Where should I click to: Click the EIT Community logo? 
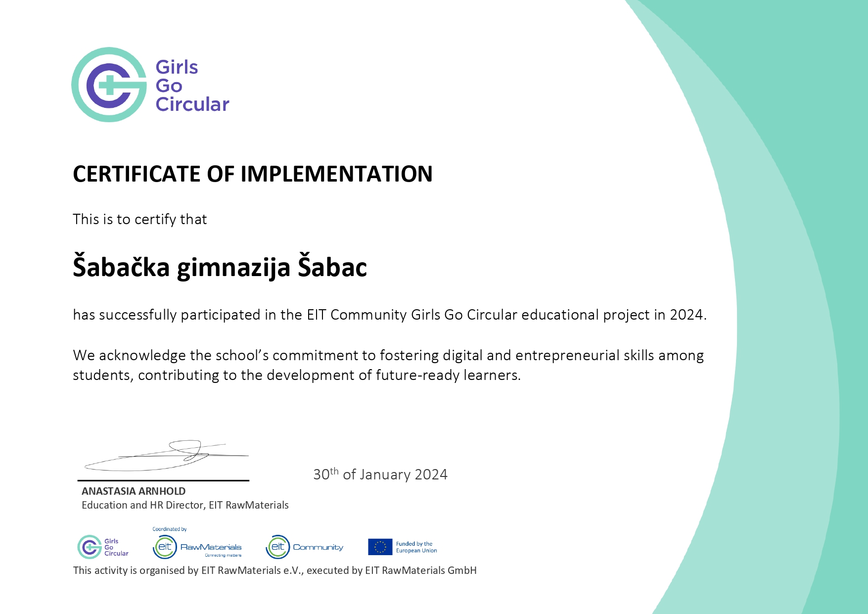[304, 547]
